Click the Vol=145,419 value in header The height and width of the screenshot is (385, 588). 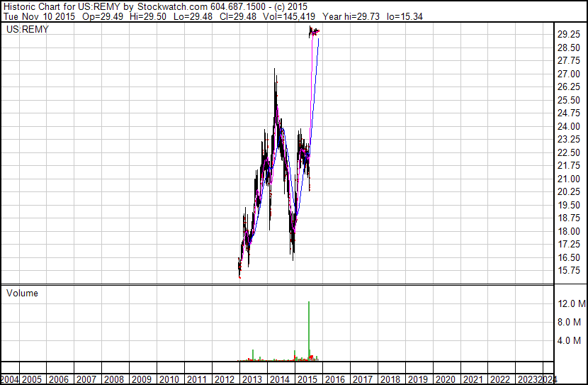point(289,17)
